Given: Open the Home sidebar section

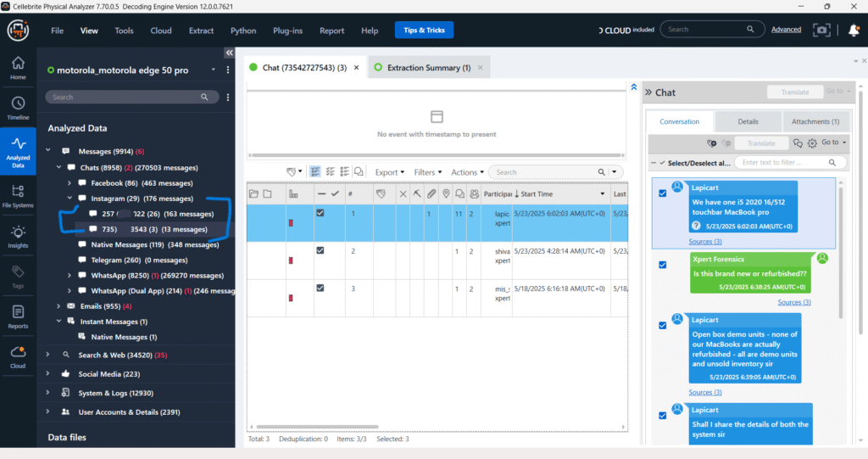Looking at the screenshot, I should [x=18, y=68].
